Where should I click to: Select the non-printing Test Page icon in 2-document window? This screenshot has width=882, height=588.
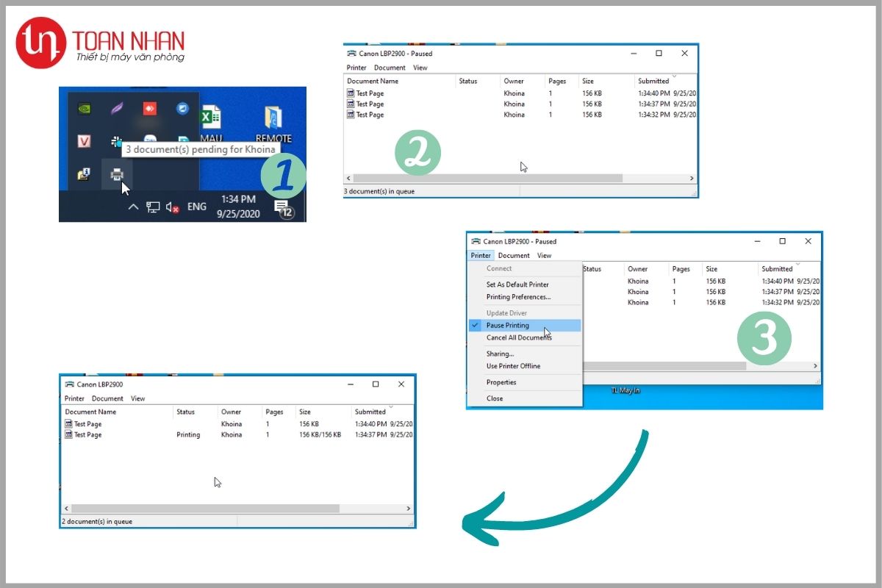68,424
